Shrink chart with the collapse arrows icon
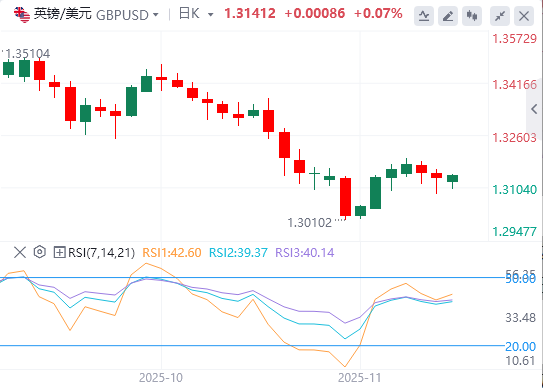543x388 pixels. click(x=500, y=16)
